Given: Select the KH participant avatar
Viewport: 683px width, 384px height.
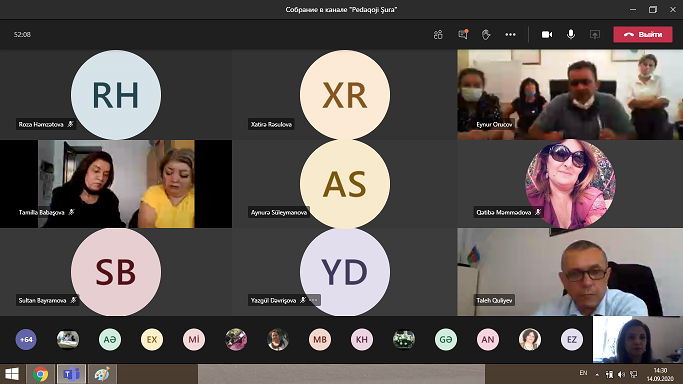Looking at the screenshot, I should click(362, 339).
